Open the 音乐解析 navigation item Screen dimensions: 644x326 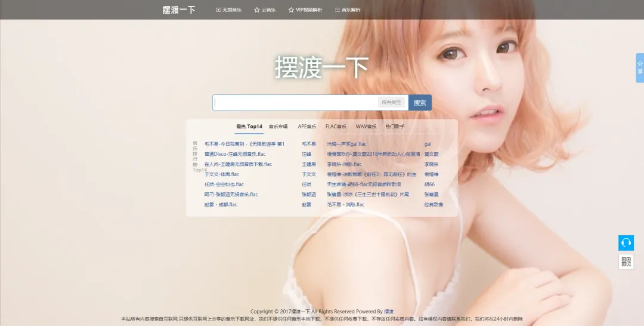[348, 10]
